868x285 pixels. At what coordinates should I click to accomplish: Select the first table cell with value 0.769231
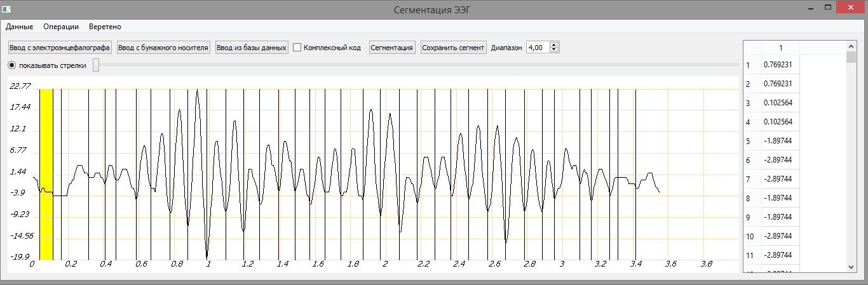780,65
